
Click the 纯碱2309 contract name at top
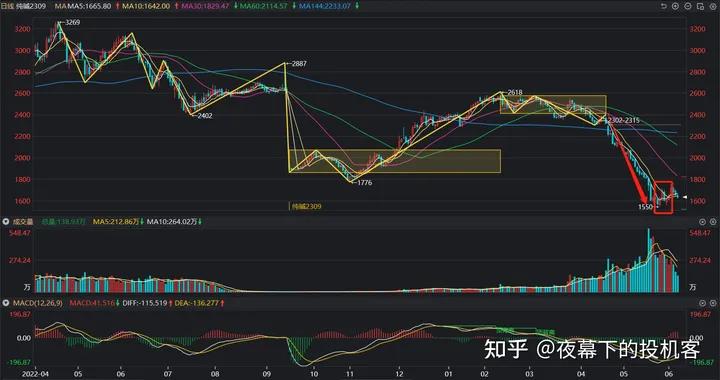pos(31,6)
